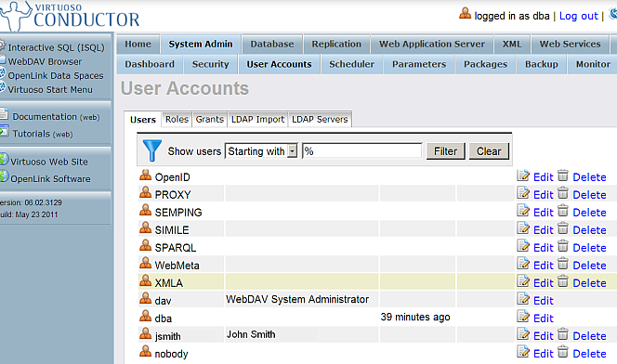Open the LDAP Servers tab
The width and height of the screenshot is (617, 364).
pyautogui.click(x=320, y=119)
